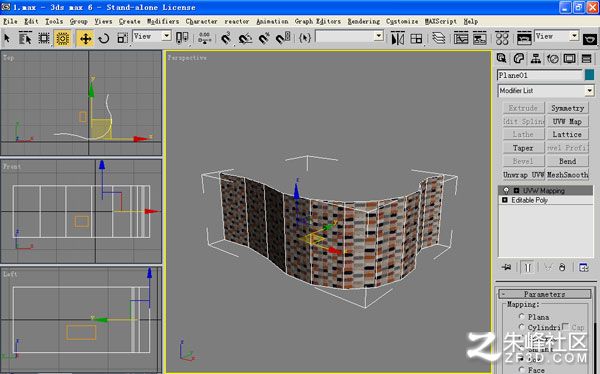
Task: Toggle the Percent Snap icon
Action: click(264, 38)
